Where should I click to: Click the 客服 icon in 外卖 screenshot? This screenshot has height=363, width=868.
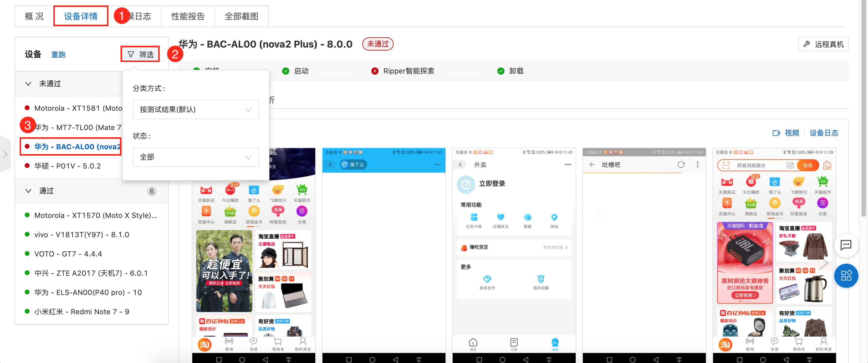click(527, 217)
